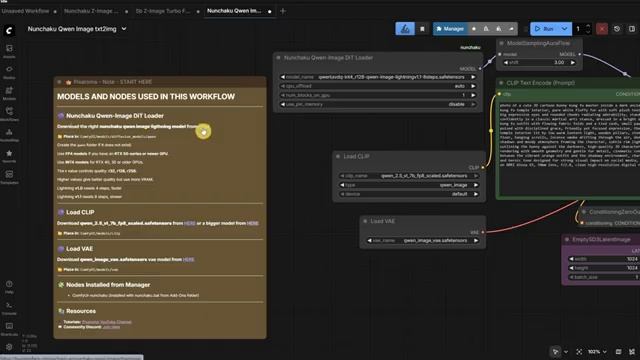The image size is (640, 360).
Task: Open the Shortcuts panel from the sidebar
Action: tap(9, 329)
